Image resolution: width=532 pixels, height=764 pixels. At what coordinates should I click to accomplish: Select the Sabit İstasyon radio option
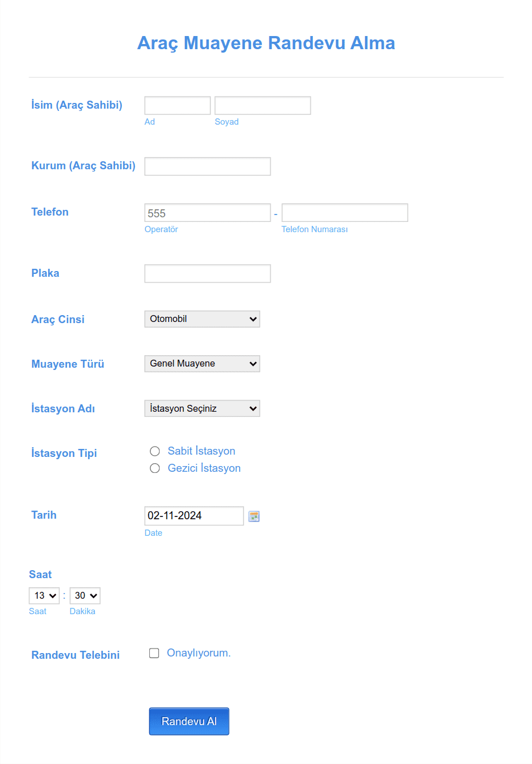coord(154,451)
